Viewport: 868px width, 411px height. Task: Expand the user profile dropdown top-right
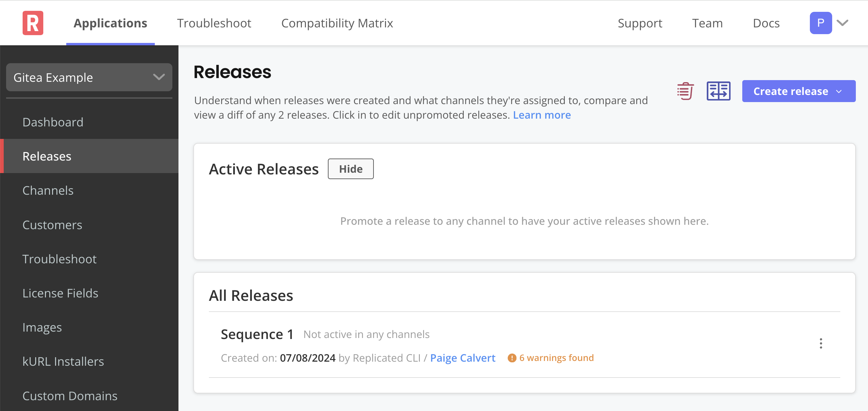[x=842, y=23]
